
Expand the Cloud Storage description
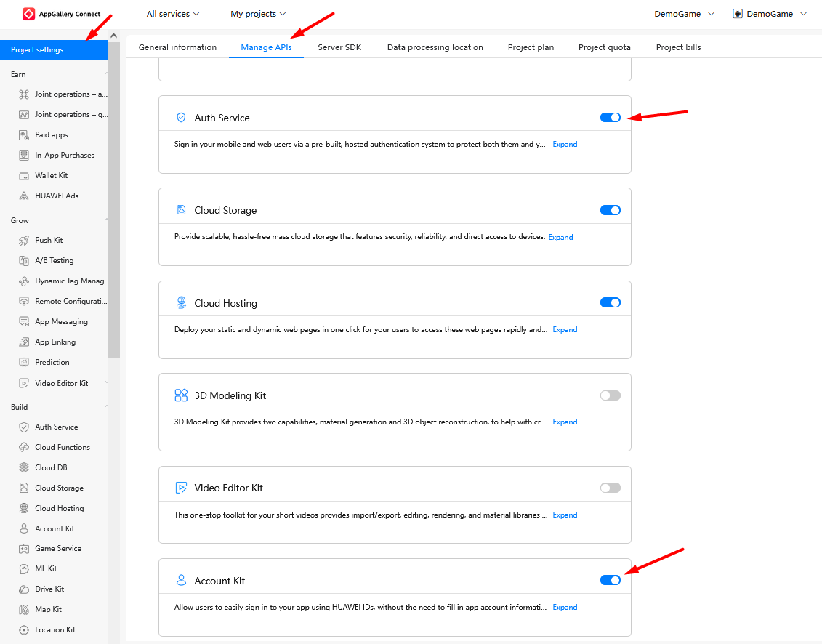point(560,236)
